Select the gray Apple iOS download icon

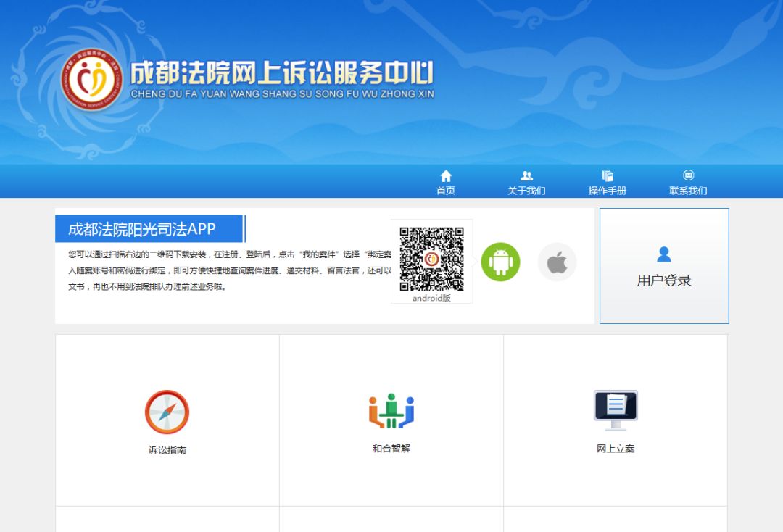pyautogui.click(x=557, y=262)
